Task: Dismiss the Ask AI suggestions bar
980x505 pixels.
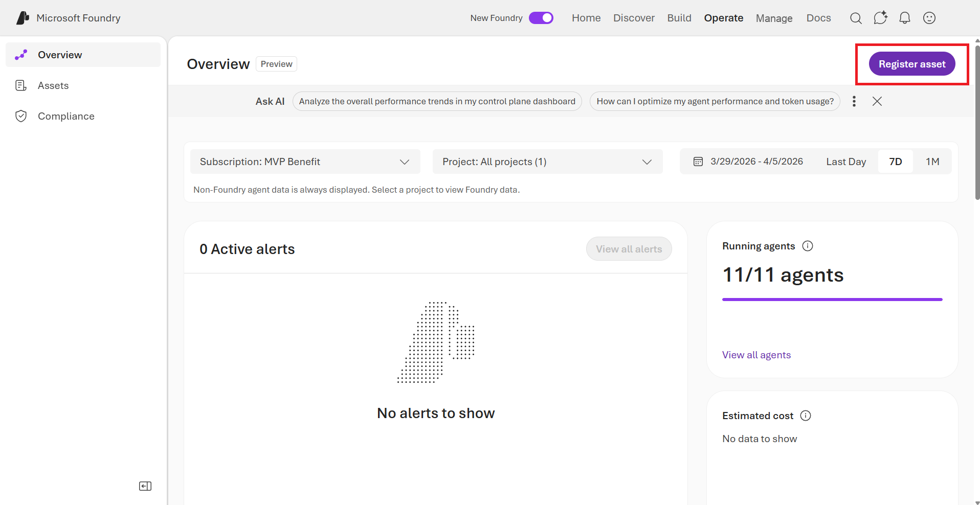Action: point(877,101)
